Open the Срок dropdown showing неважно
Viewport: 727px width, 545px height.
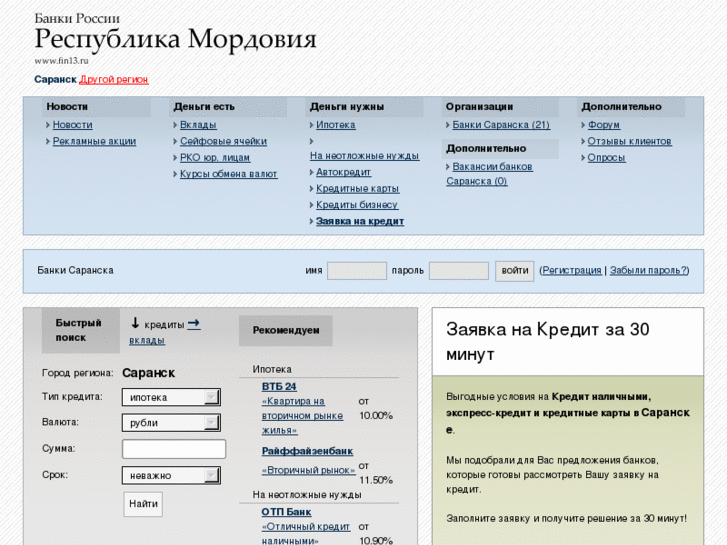[211, 476]
